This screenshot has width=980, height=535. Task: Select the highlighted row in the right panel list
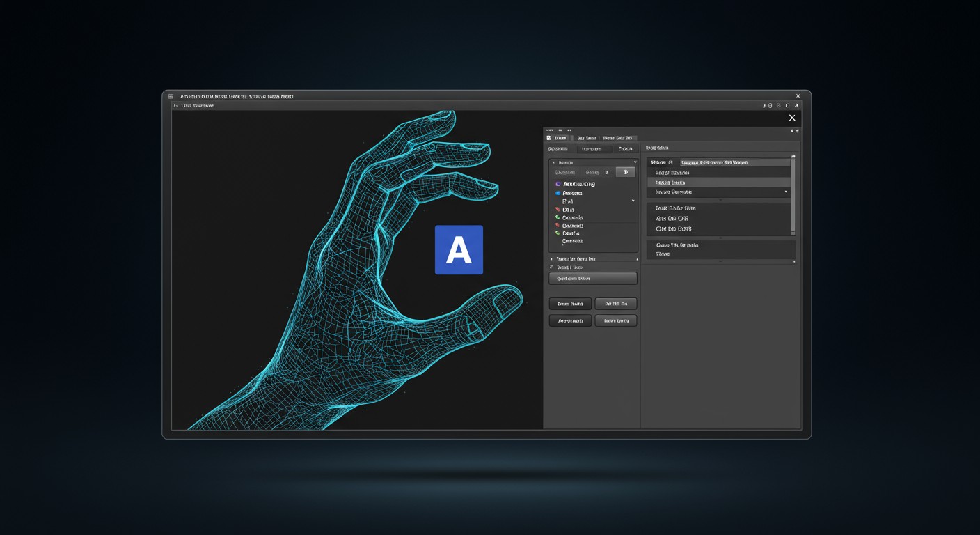(x=718, y=182)
